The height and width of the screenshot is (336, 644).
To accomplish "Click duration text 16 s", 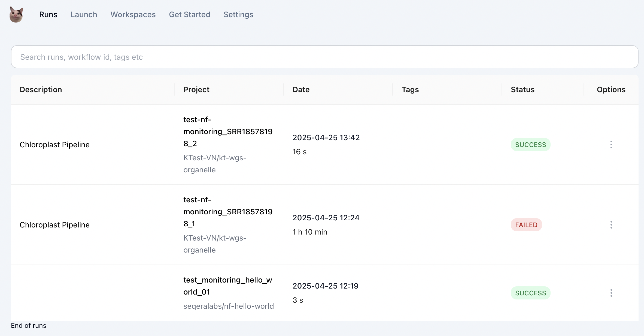I will click(x=299, y=152).
